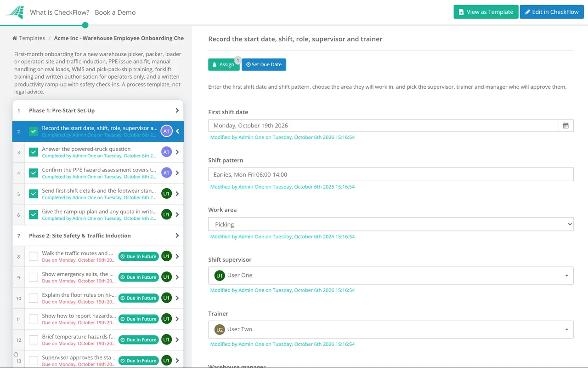The image size is (588, 368).
Task: Click the Due In Future badge on task 12
Action: (139, 339)
